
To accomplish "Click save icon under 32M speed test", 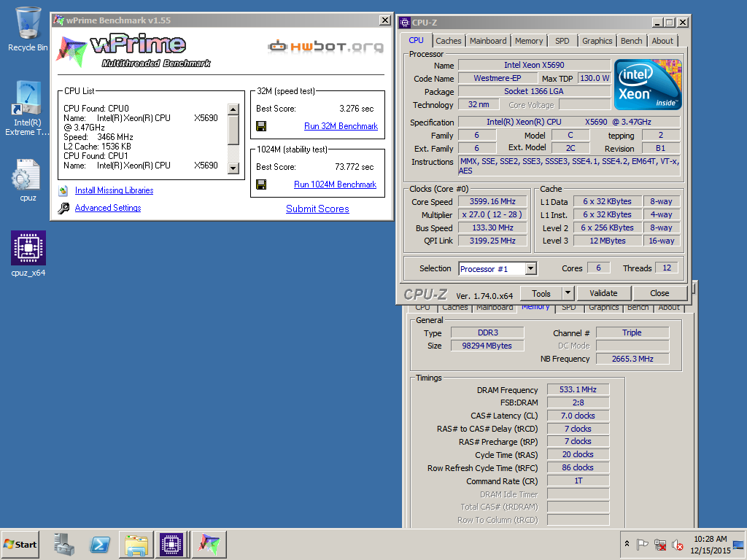I will (x=261, y=126).
